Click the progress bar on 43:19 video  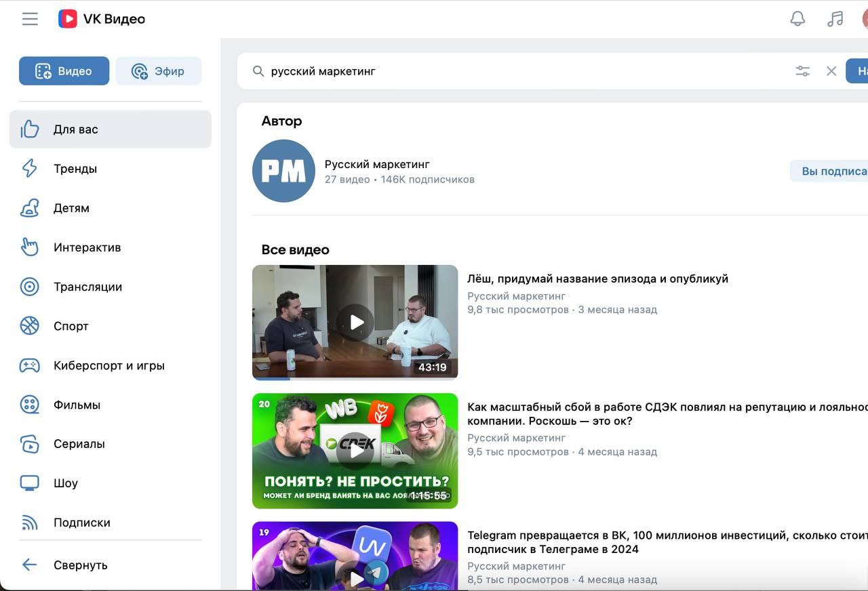click(355, 378)
